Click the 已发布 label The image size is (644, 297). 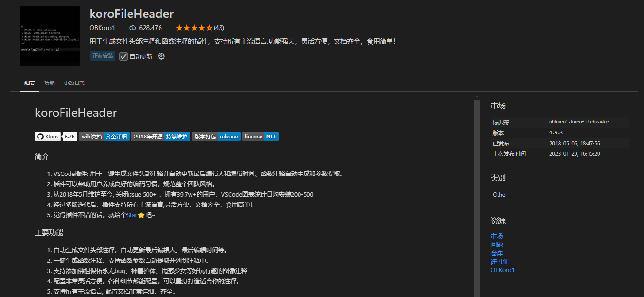[x=501, y=144]
